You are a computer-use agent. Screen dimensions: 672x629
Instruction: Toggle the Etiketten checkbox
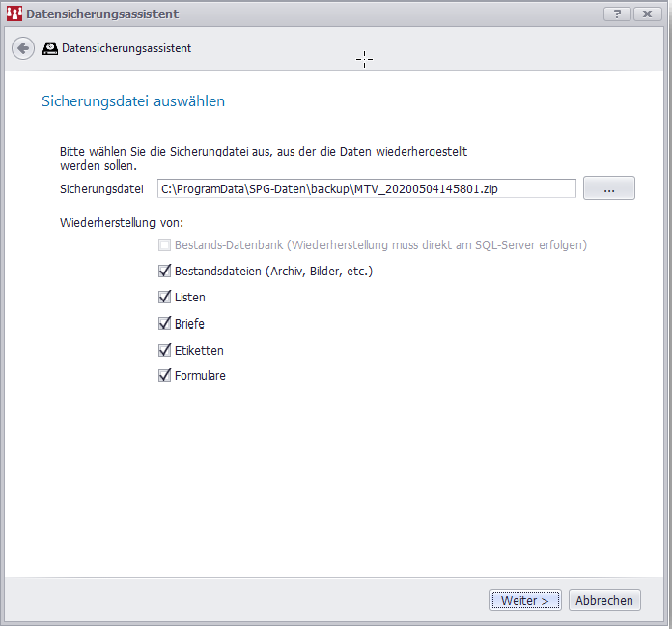pos(164,350)
